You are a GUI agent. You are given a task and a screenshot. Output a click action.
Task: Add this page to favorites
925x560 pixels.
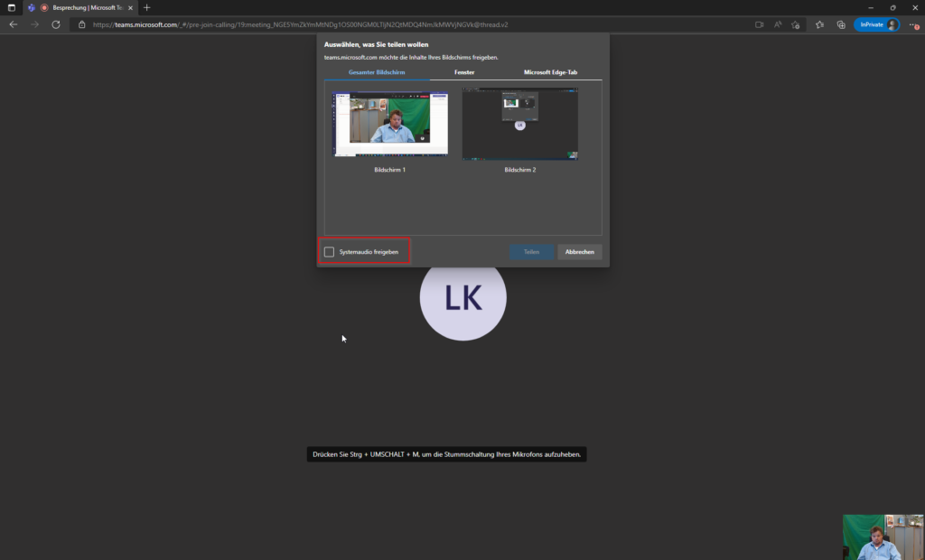point(796,24)
